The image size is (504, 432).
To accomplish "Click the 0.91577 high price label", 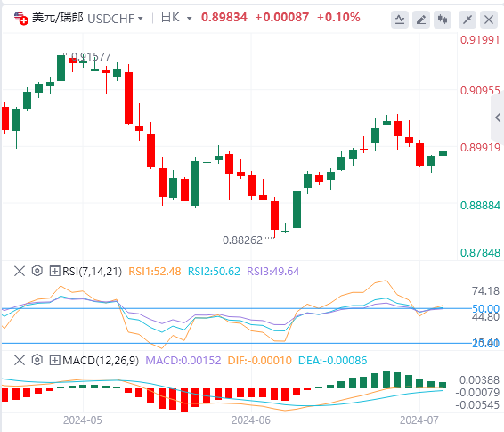I will click(91, 57).
